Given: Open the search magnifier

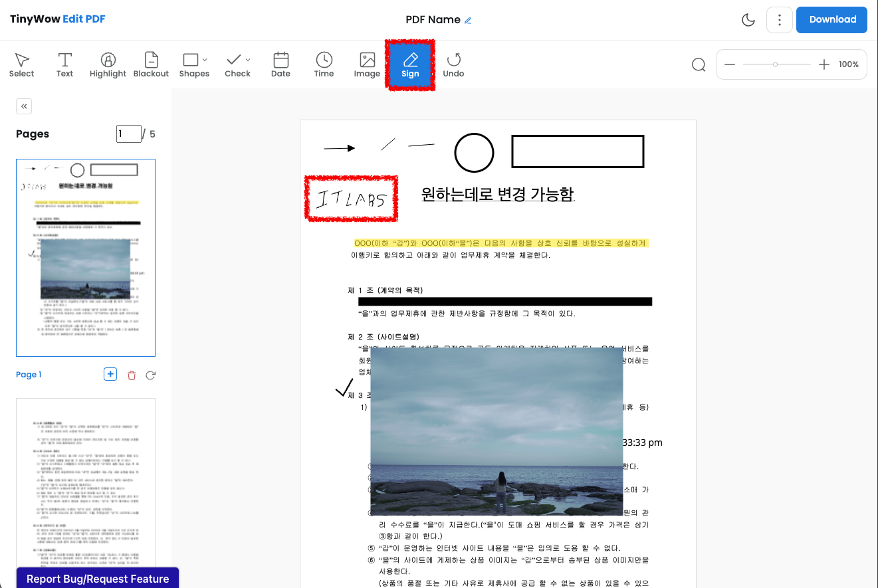Looking at the screenshot, I should (698, 64).
